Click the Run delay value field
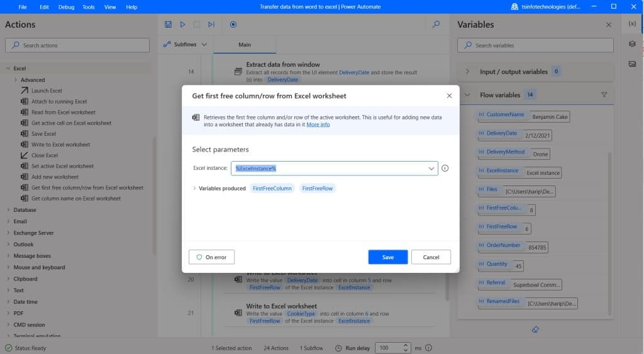644x354 pixels. click(388, 348)
